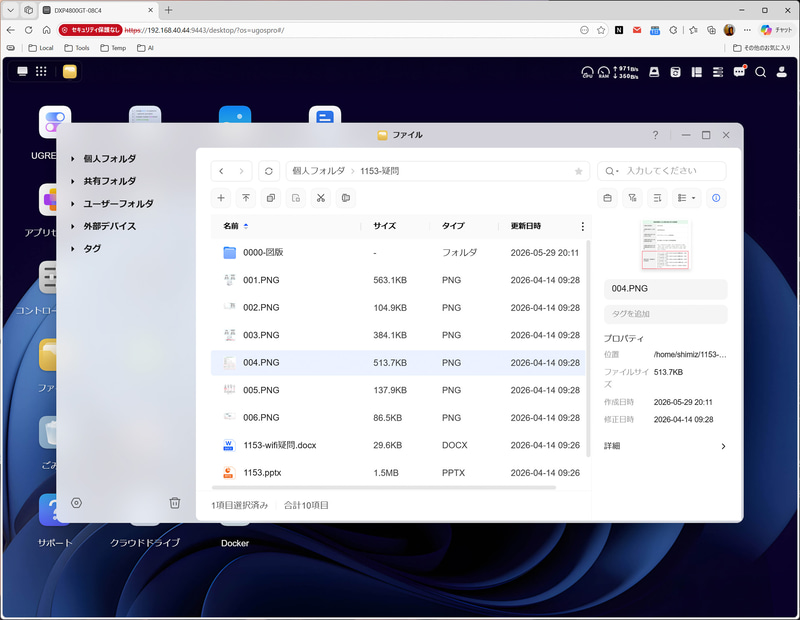Click the back navigation arrow in file manager
Image resolution: width=800 pixels, height=620 pixels.
tap(221, 171)
